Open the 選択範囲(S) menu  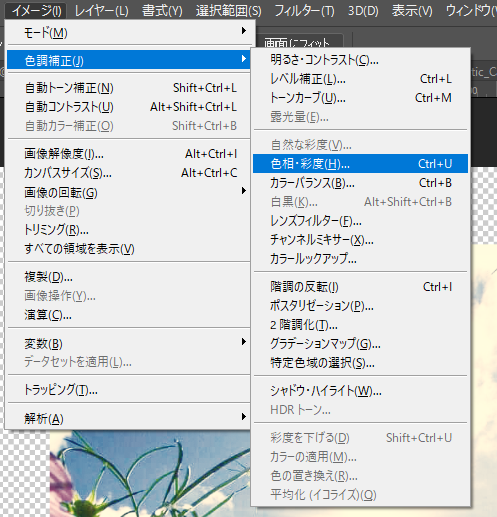tap(229, 11)
